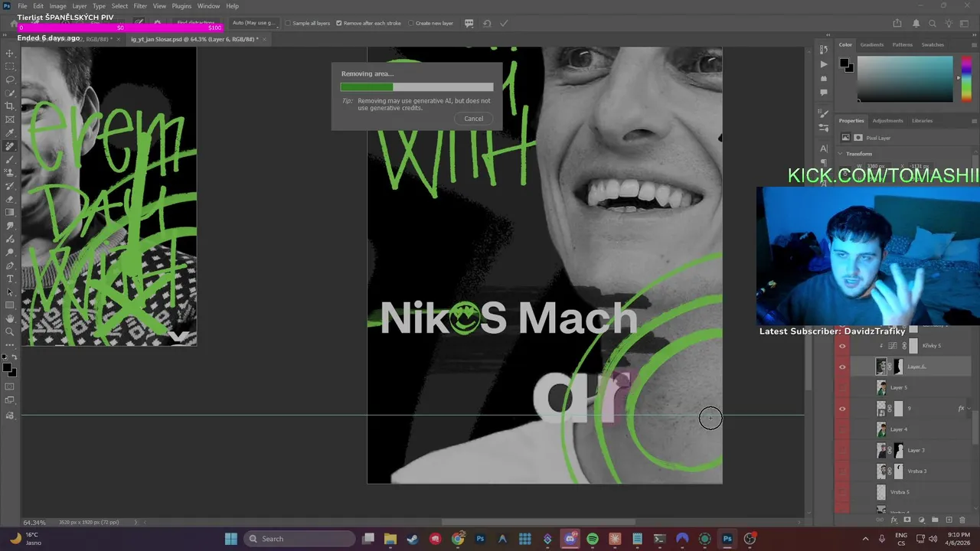Open new adjustment layer menu icon
This screenshot has width=980, height=551.
coord(921,520)
